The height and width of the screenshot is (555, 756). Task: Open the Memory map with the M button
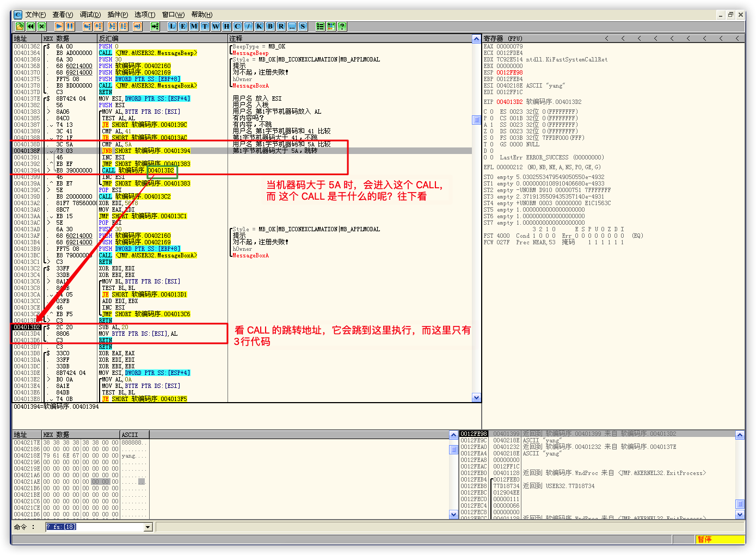[x=194, y=26]
